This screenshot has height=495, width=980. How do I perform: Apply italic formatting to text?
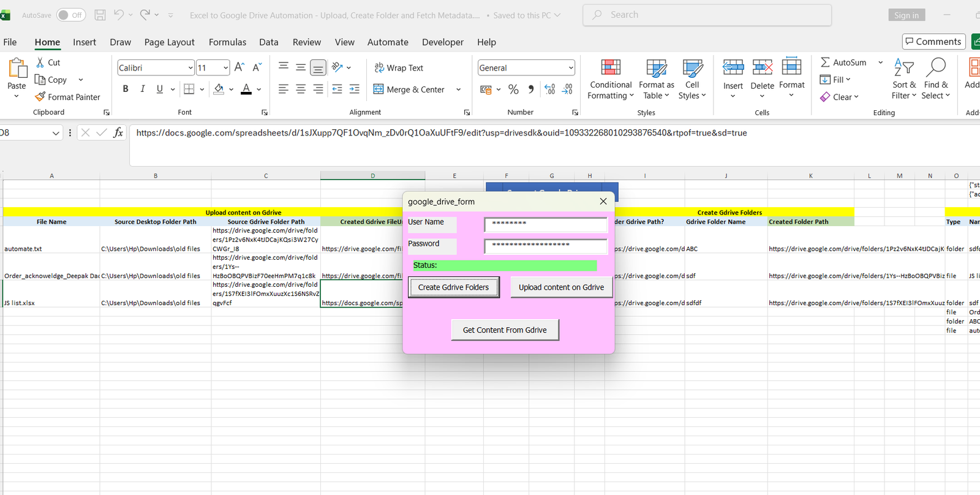pos(143,89)
